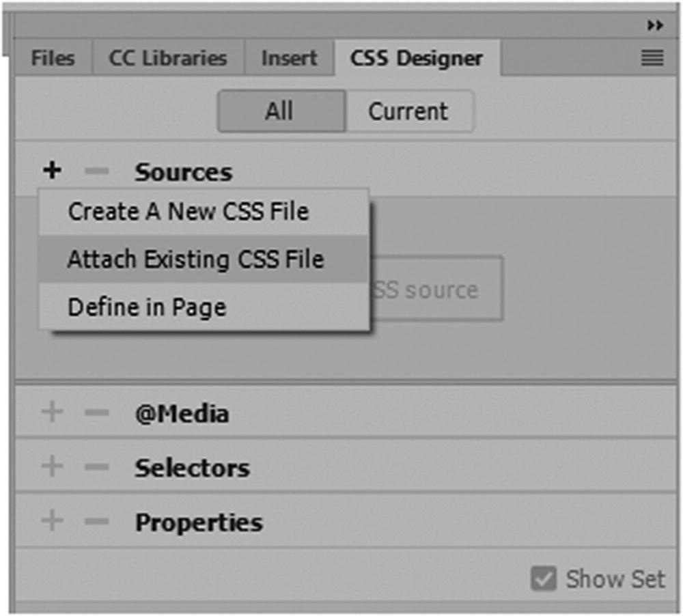Select Attach Existing CSS File

(195, 260)
